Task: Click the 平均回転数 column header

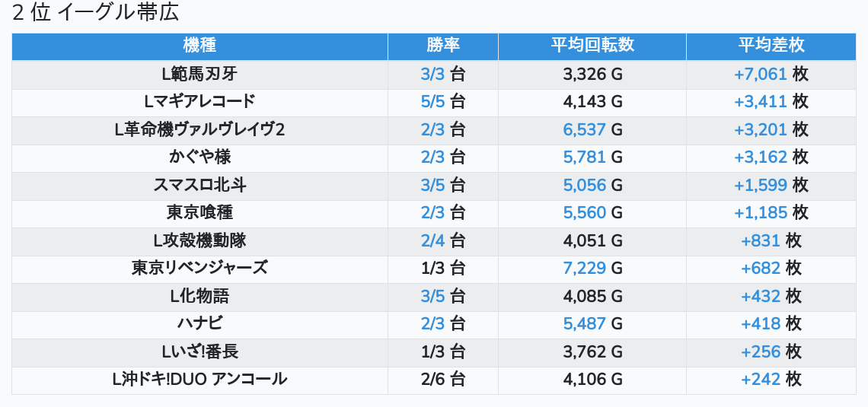Action: 592,46
